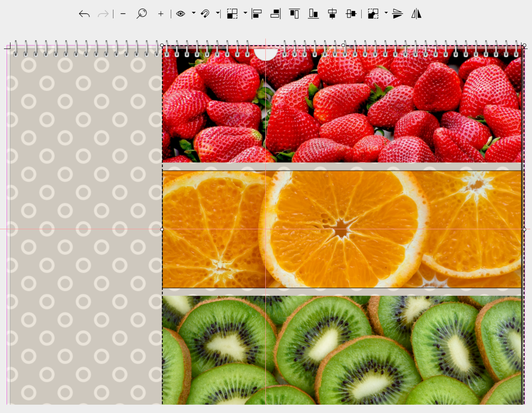Flip the selection horizontally
Viewport: 532px width, 413px height.
tap(416, 14)
